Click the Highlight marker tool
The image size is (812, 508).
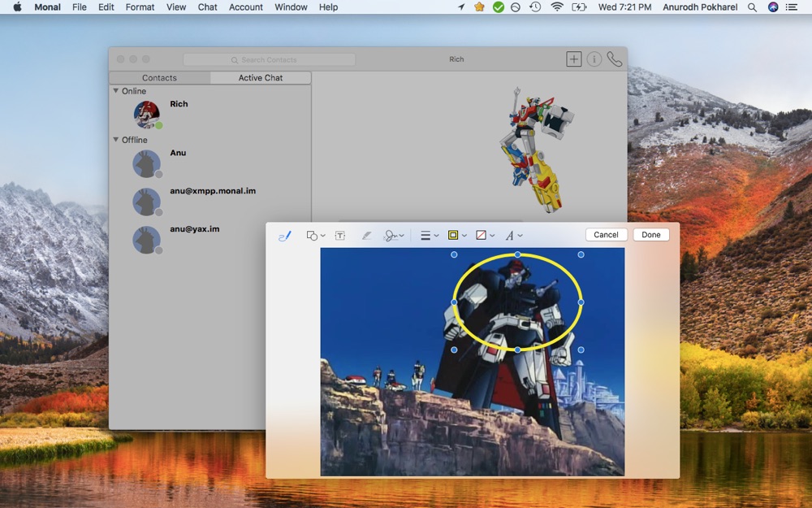click(x=366, y=236)
